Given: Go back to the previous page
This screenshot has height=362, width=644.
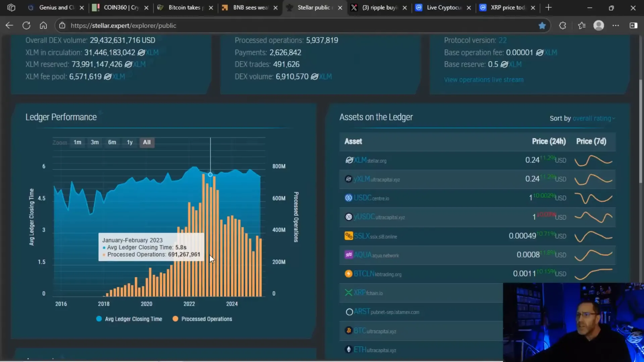Looking at the screenshot, I should pos(9,25).
